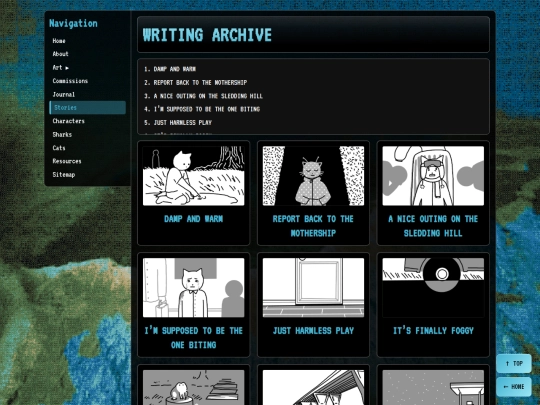The height and width of the screenshot is (405, 540).
Task: Go to the Commissions page
Action: [x=70, y=81]
